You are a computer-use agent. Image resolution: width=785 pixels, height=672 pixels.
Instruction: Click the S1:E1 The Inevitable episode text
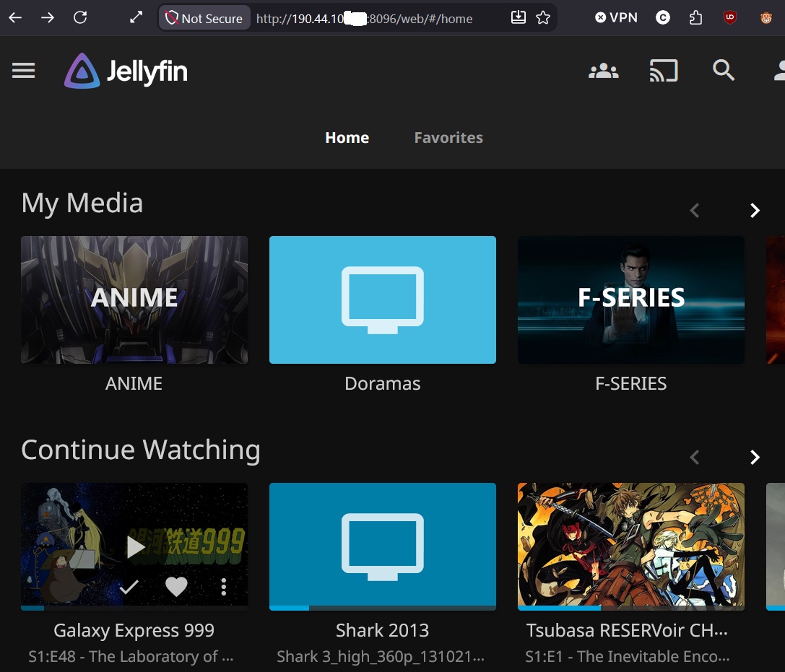click(x=628, y=656)
